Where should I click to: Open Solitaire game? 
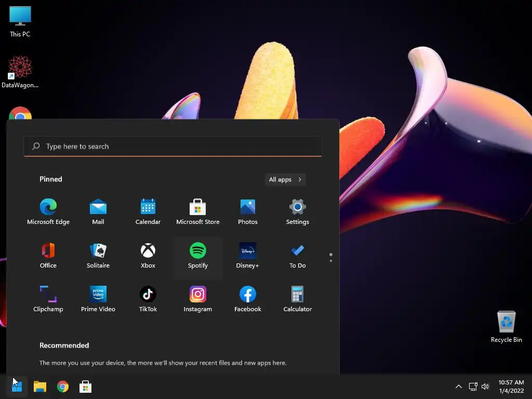pos(98,256)
